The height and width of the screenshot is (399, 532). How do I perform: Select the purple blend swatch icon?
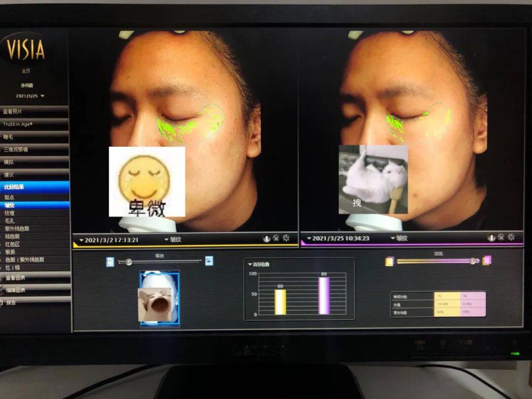click(487, 260)
